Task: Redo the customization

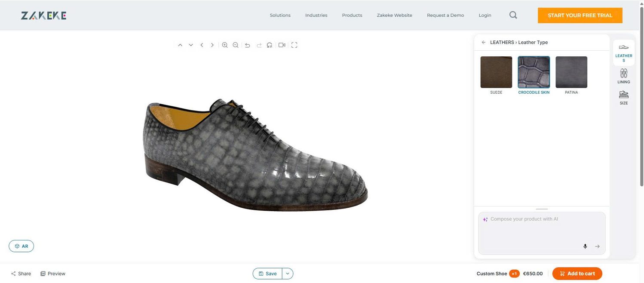Action: pos(259,45)
